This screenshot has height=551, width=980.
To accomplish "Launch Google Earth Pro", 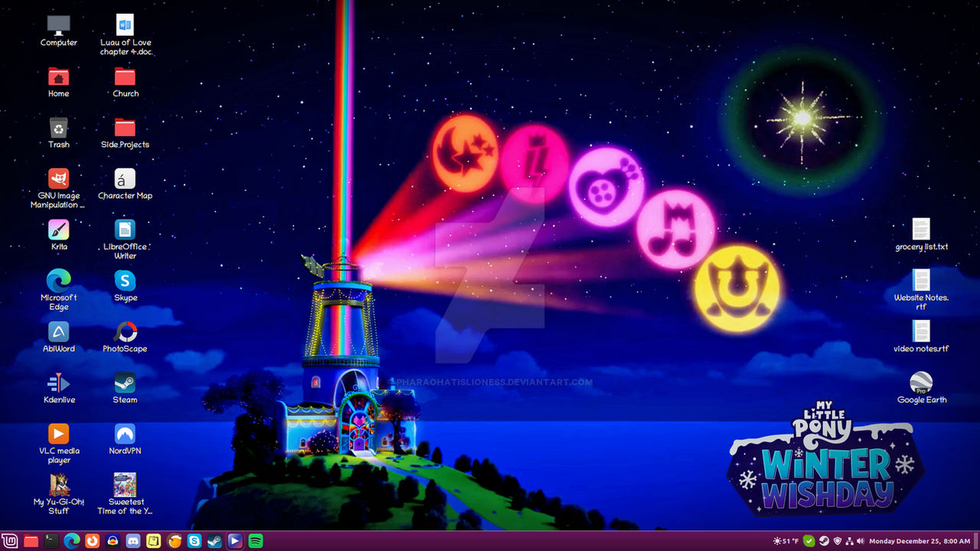I will tap(922, 384).
